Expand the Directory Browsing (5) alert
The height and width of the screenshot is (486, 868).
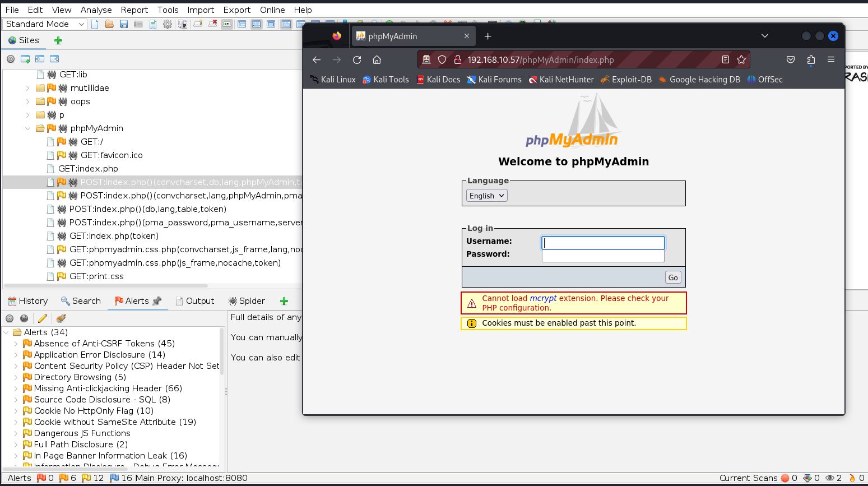[16, 377]
